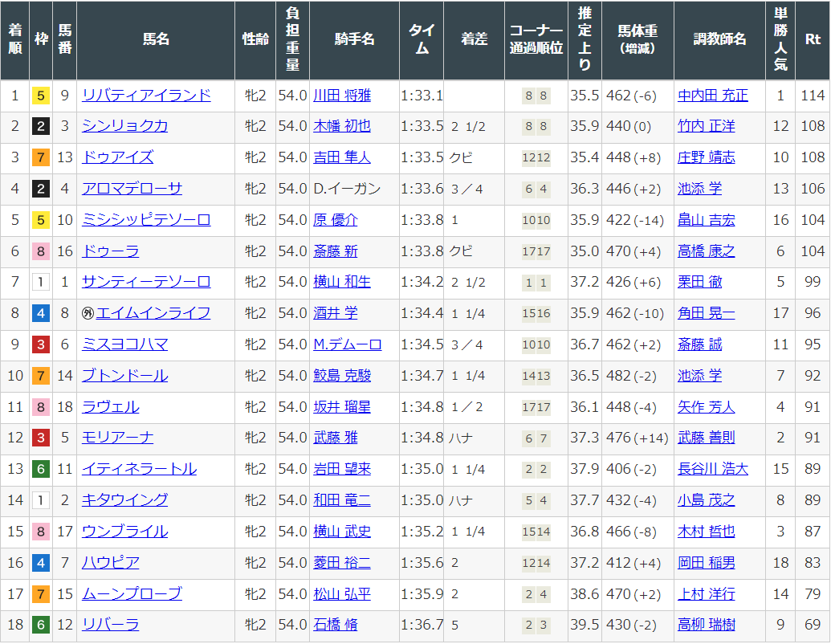Image resolution: width=831 pixels, height=644 pixels.
Task: Open trainer link 竹内 正洋
Action: coord(707,126)
